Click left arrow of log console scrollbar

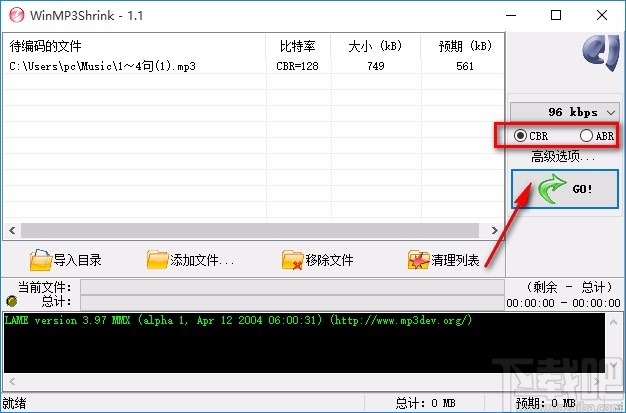click(12, 381)
